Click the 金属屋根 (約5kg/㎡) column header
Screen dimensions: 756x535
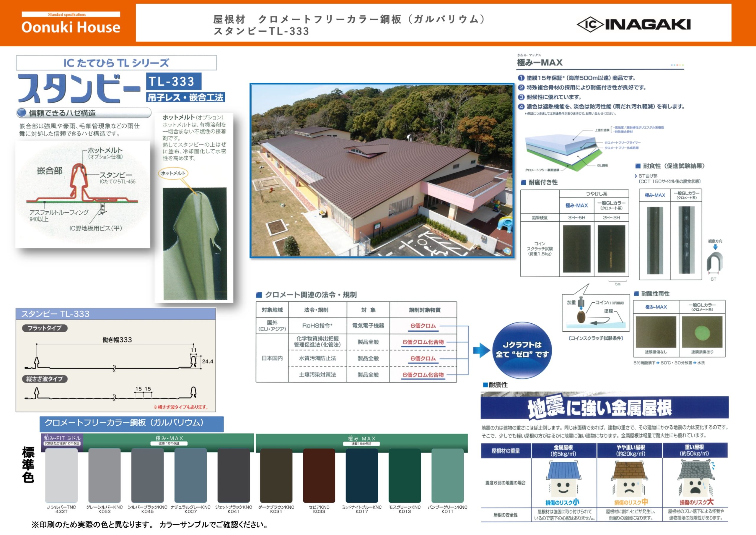click(x=563, y=451)
